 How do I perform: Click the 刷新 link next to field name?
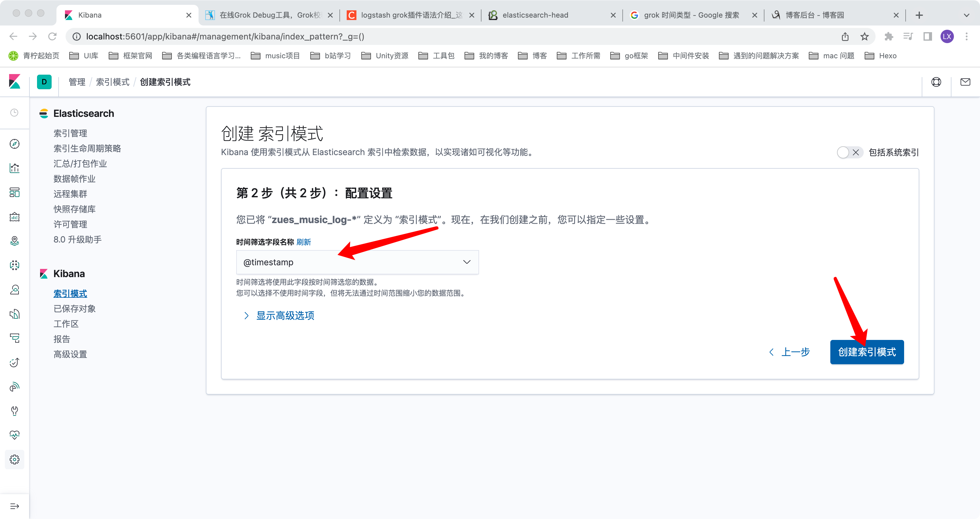[x=304, y=242]
